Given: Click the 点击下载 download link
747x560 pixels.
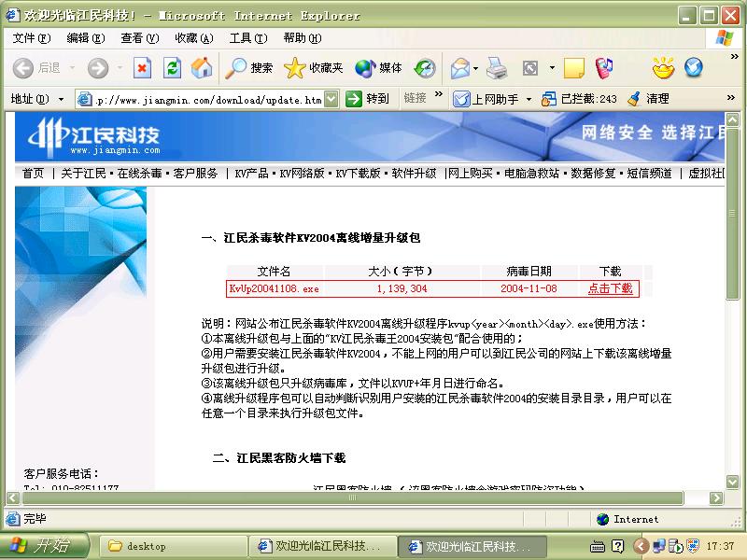Looking at the screenshot, I should [x=611, y=288].
